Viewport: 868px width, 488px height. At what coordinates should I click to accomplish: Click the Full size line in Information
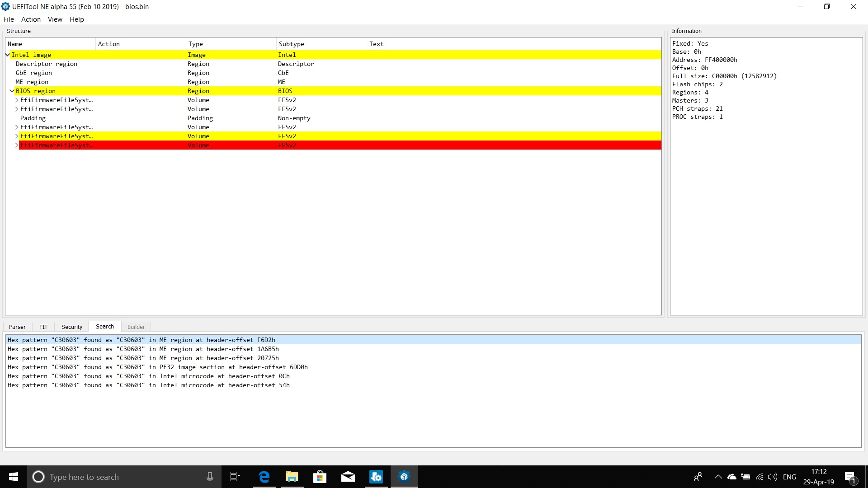coord(724,76)
